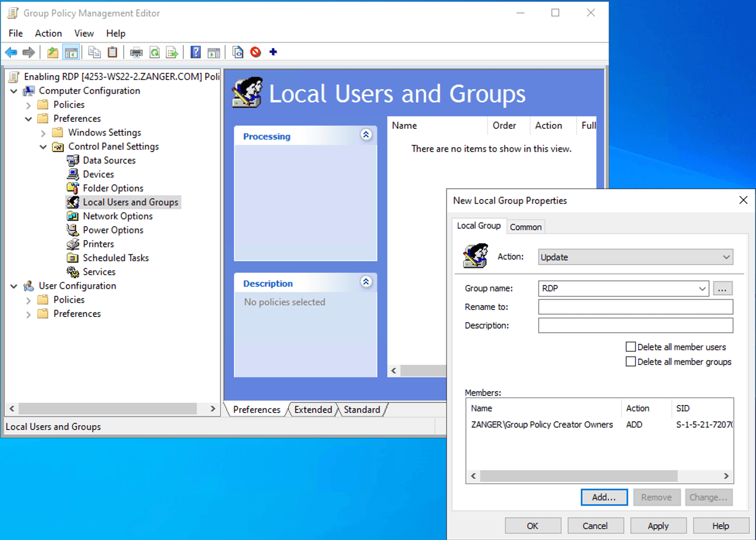Collapse the Preferences tree node
The height and width of the screenshot is (540, 756).
click(28, 119)
